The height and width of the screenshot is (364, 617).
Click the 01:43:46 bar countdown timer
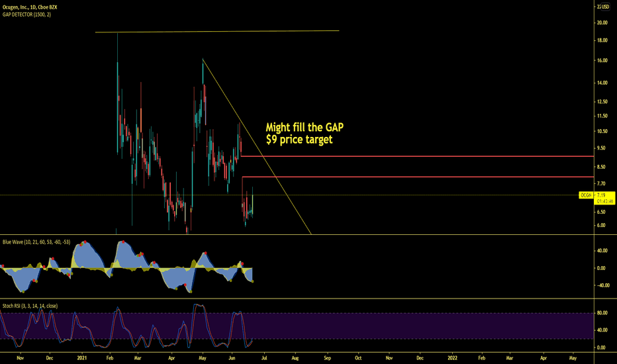(605, 201)
